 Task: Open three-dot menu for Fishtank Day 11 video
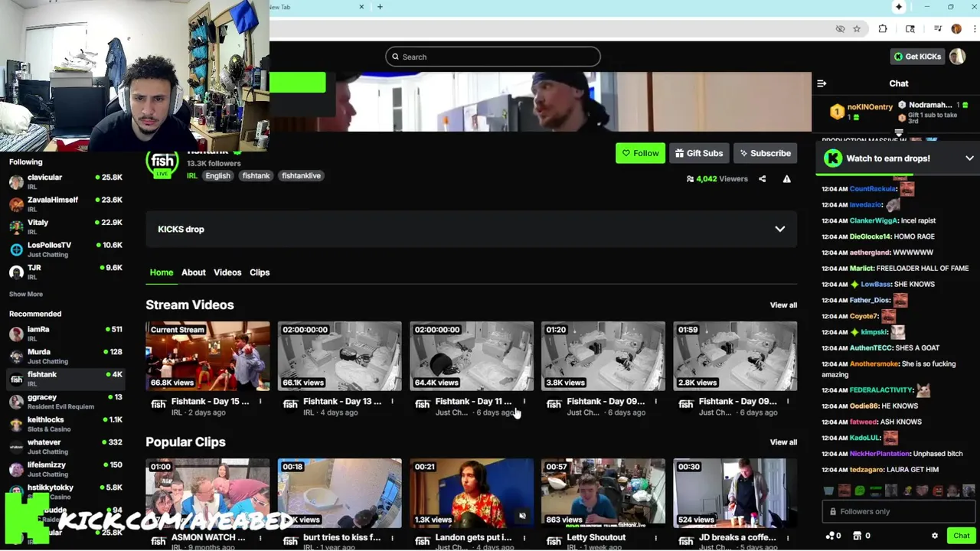point(524,402)
